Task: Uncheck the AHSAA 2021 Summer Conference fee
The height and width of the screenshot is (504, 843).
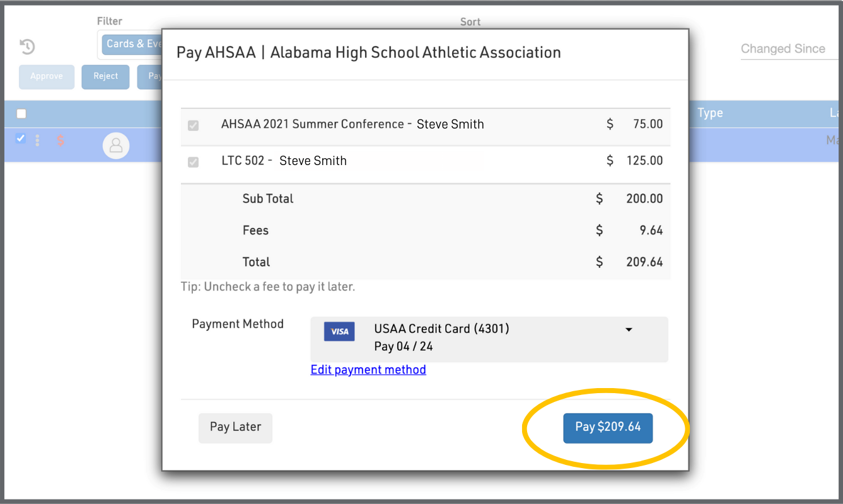Action: point(194,125)
